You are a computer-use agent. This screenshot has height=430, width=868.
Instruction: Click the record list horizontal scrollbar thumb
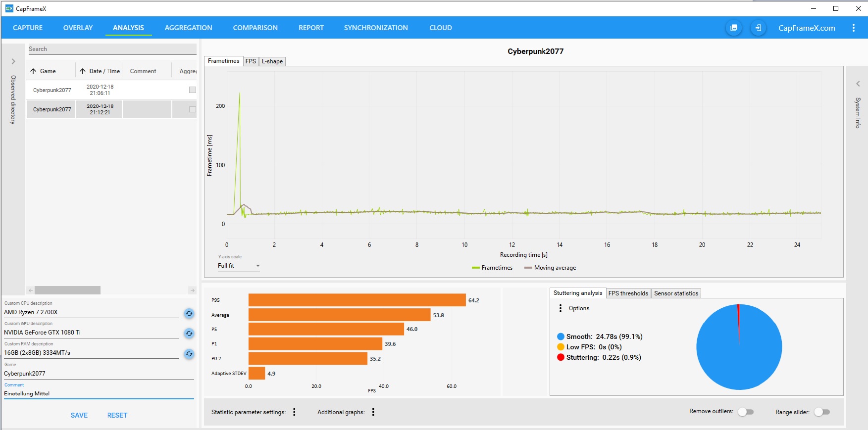pyautogui.click(x=67, y=290)
